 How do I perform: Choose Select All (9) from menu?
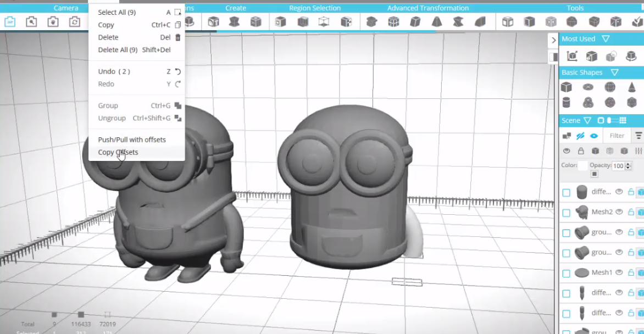(x=137, y=12)
